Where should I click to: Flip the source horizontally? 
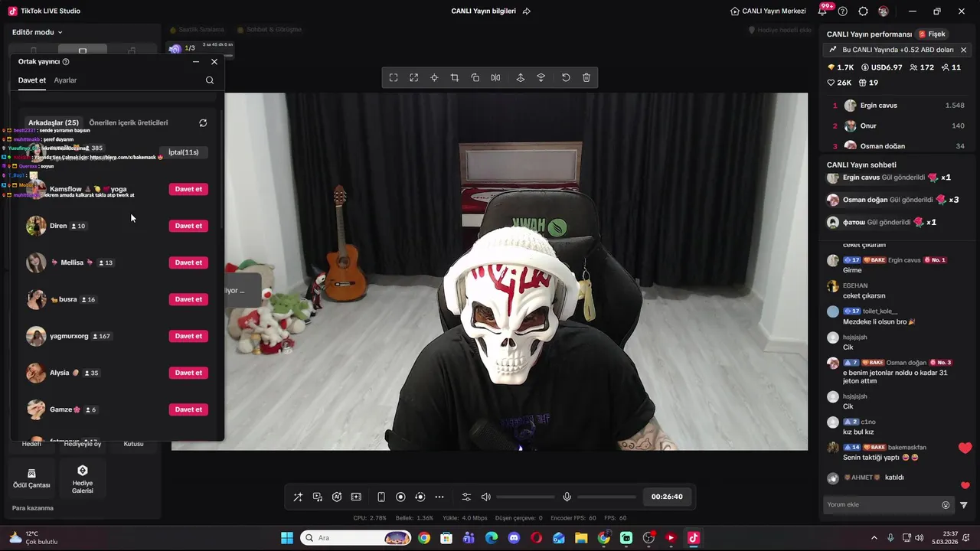pos(495,77)
